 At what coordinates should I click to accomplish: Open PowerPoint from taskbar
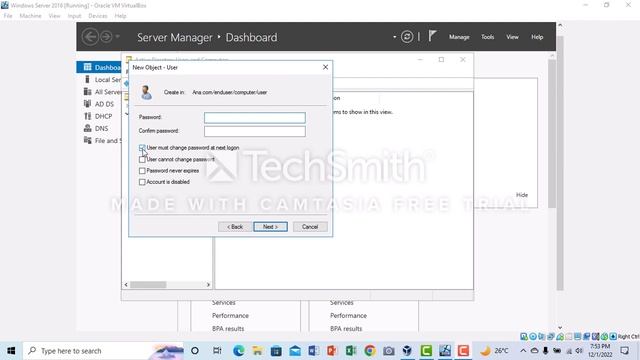click(x=332, y=351)
